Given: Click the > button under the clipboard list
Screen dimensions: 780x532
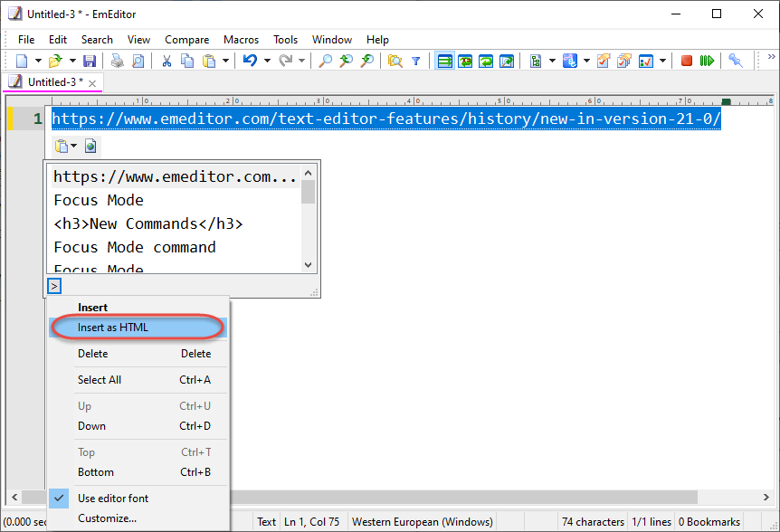Looking at the screenshot, I should (54, 286).
